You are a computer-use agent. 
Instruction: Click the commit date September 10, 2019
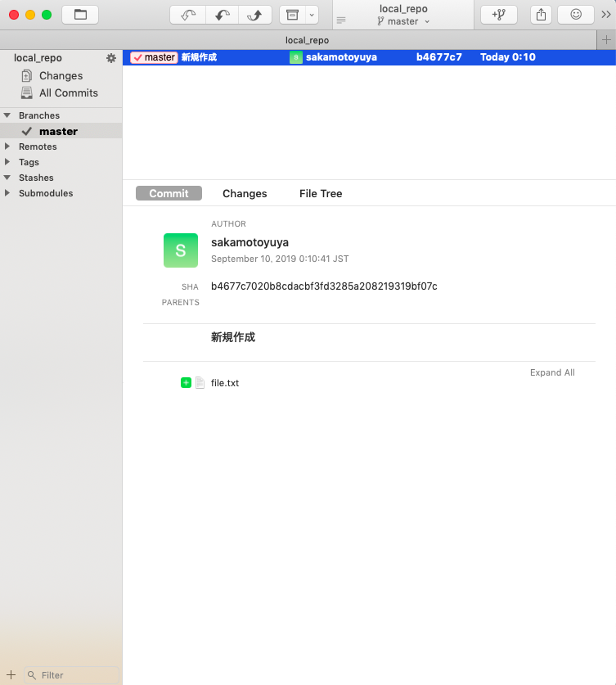click(280, 259)
